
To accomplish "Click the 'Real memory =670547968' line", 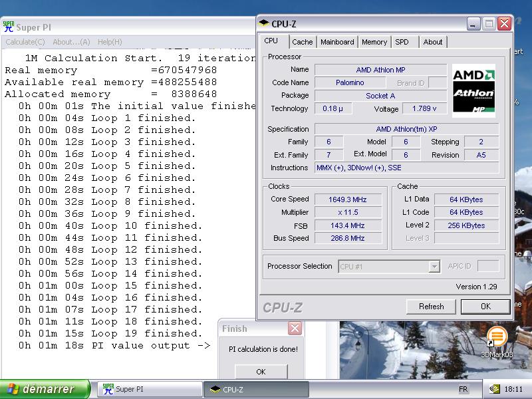I will click(x=111, y=70).
